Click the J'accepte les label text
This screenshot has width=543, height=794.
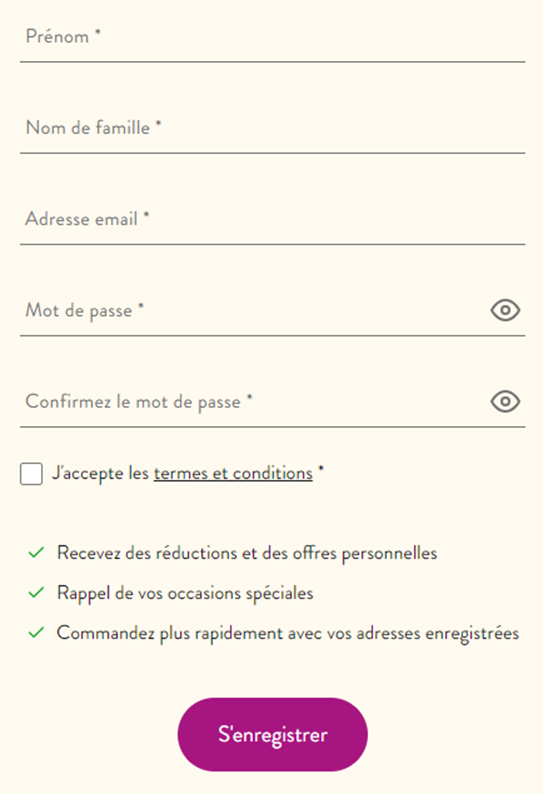(100, 473)
